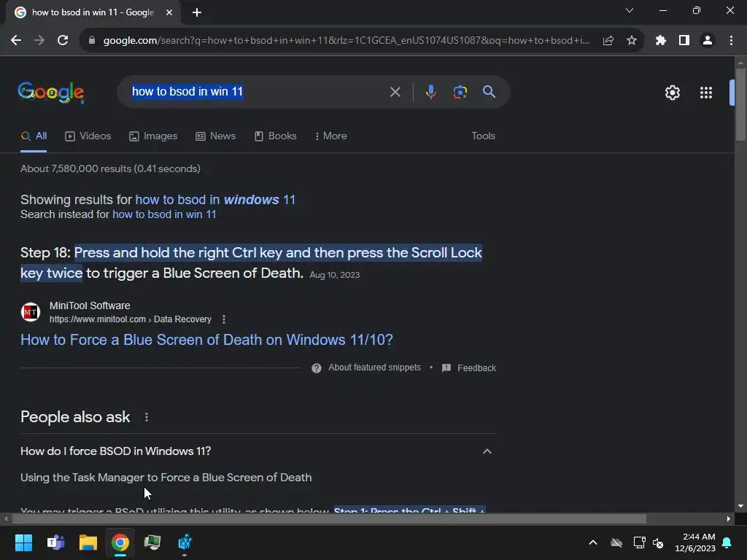Launch Microsoft Teams from the taskbar

click(x=55, y=542)
